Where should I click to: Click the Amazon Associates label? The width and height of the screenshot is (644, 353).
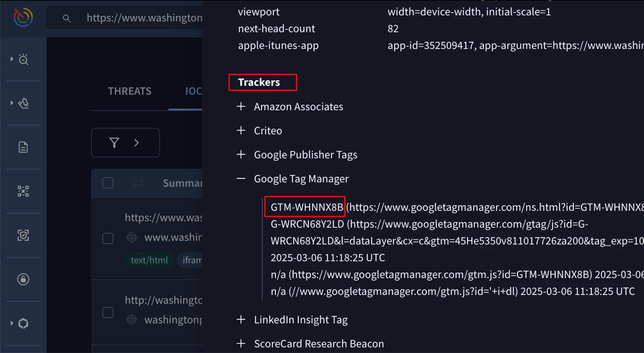tap(299, 107)
